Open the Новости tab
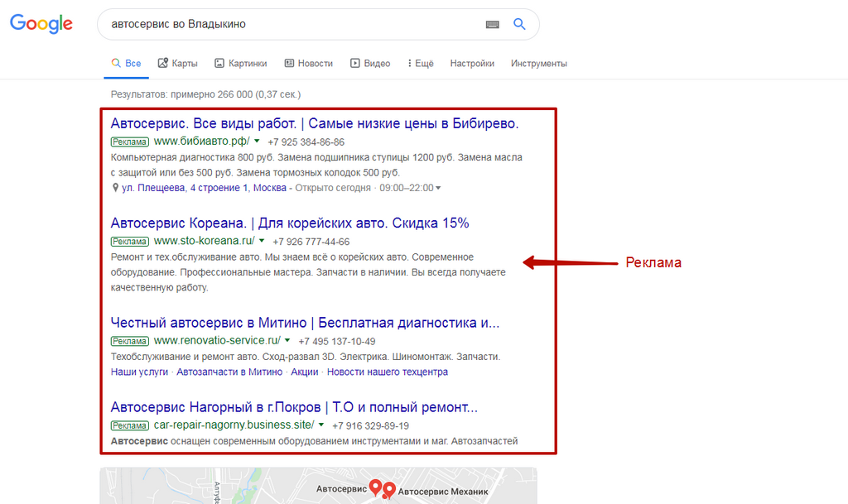This screenshot has width=848, height=504. coord(309,63)
